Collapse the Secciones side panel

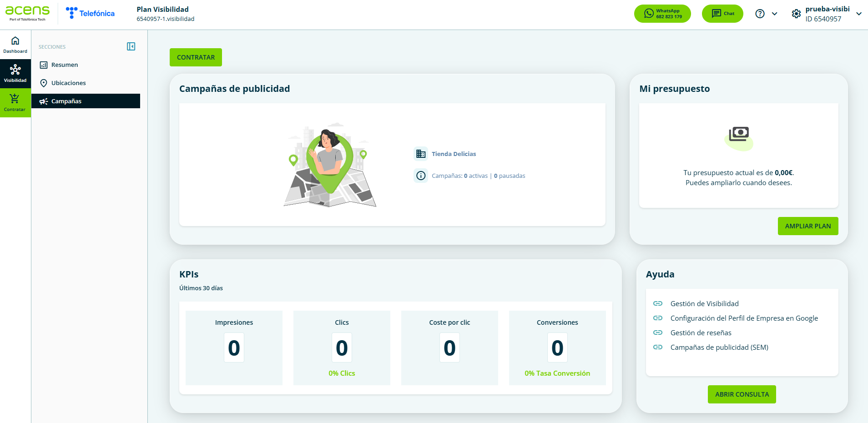pos(131,46)
